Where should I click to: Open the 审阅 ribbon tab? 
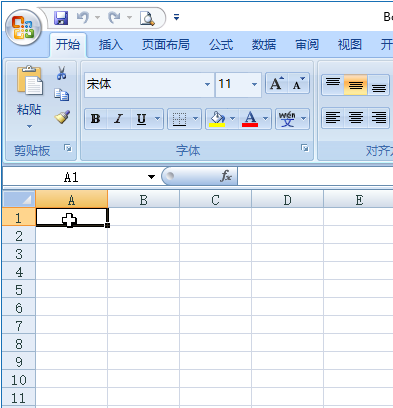[307, 44]
